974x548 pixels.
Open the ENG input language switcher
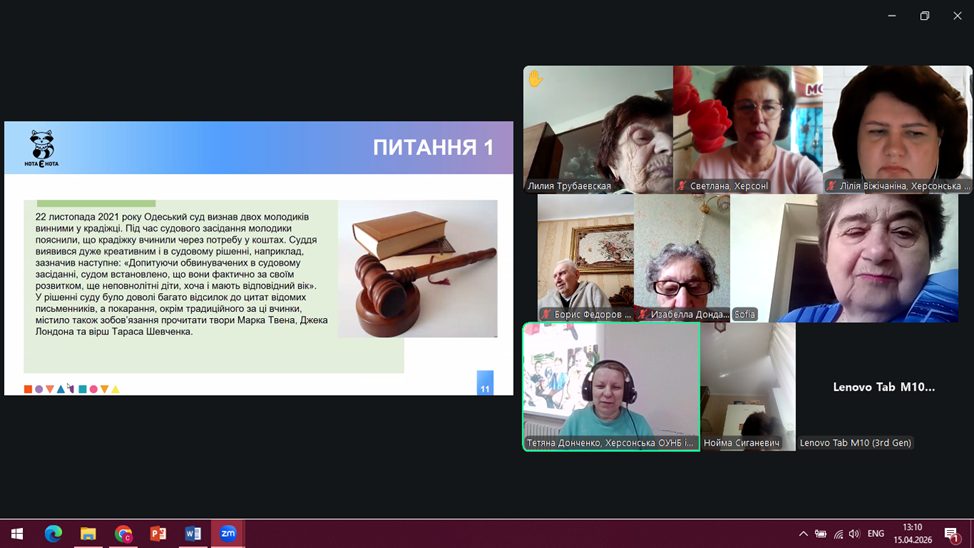click(x=875, y=534)
